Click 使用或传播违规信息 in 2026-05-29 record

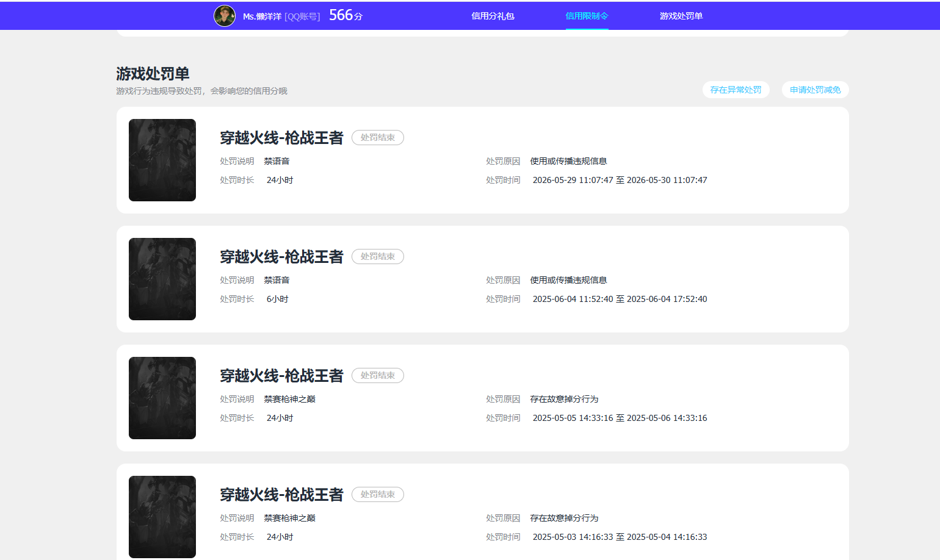click(x=568, y=161)
